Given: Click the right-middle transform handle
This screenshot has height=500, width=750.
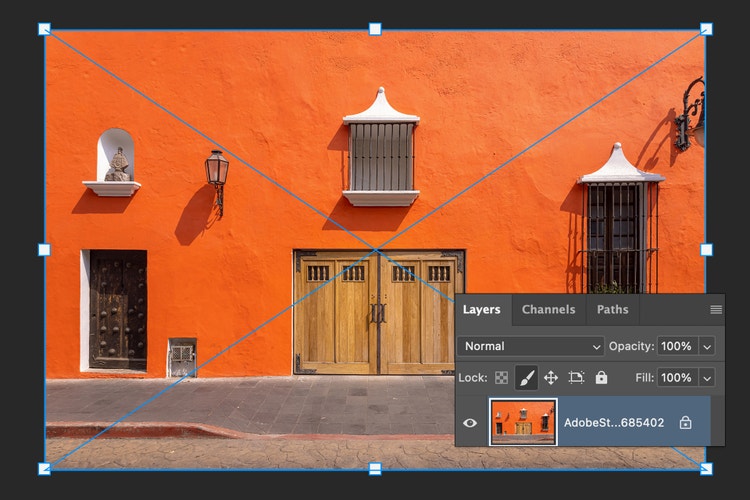Looking at the screenshot, I should click(x=706, y=249).
